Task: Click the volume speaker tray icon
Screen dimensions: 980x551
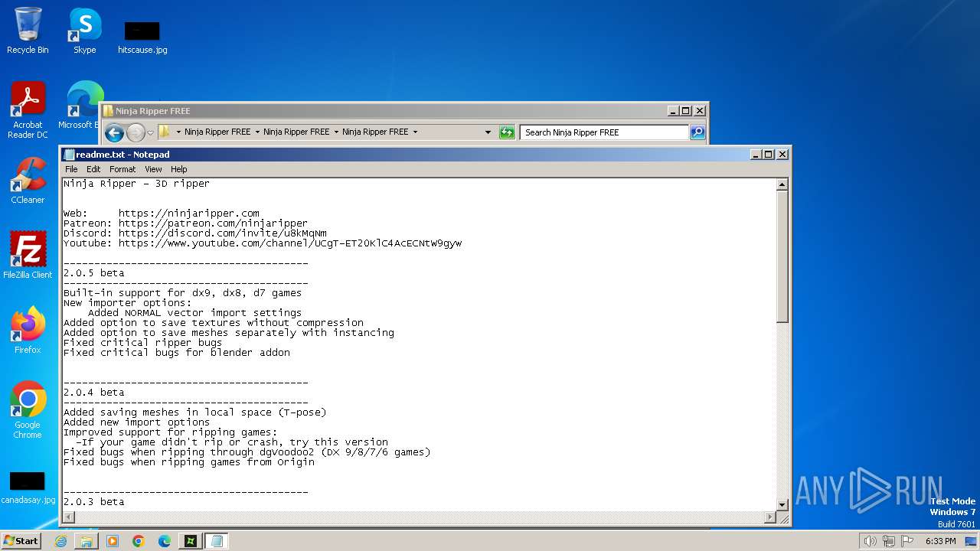Action: click(870, 541)
